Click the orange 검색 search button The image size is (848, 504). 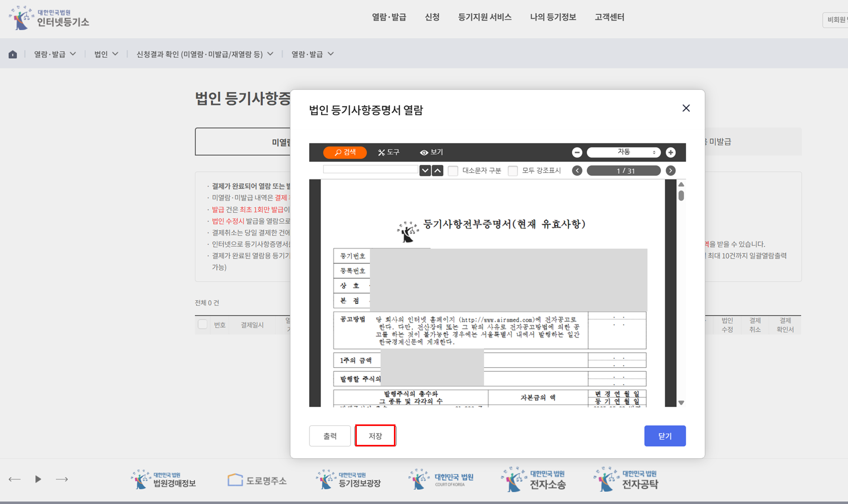pos(345,152)
